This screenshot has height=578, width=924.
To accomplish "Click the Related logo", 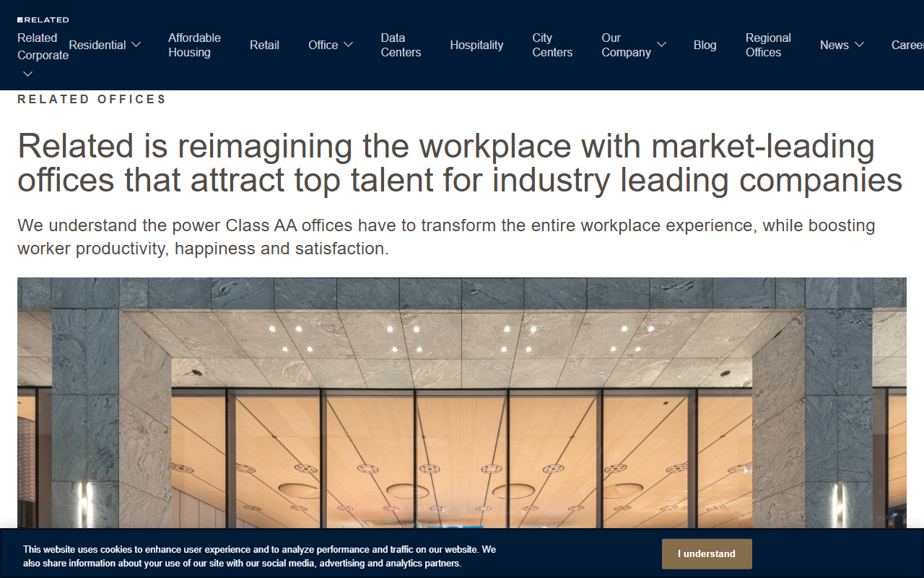I will [x=43, y=20].
